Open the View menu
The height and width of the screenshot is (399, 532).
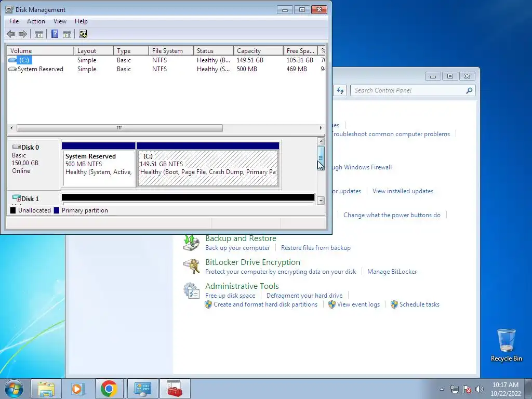pyautogui.click(x=60, y=21)
